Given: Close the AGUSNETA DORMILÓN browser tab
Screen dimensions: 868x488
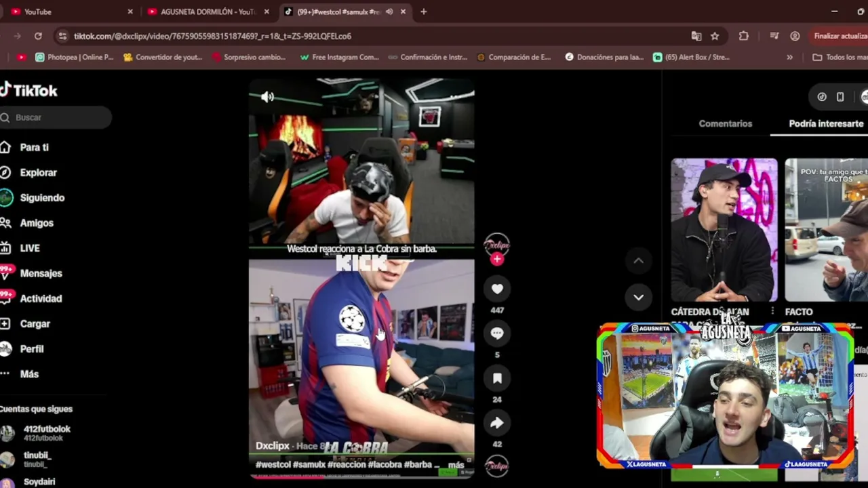Looking at the screenshot, I should pos(267,12).
